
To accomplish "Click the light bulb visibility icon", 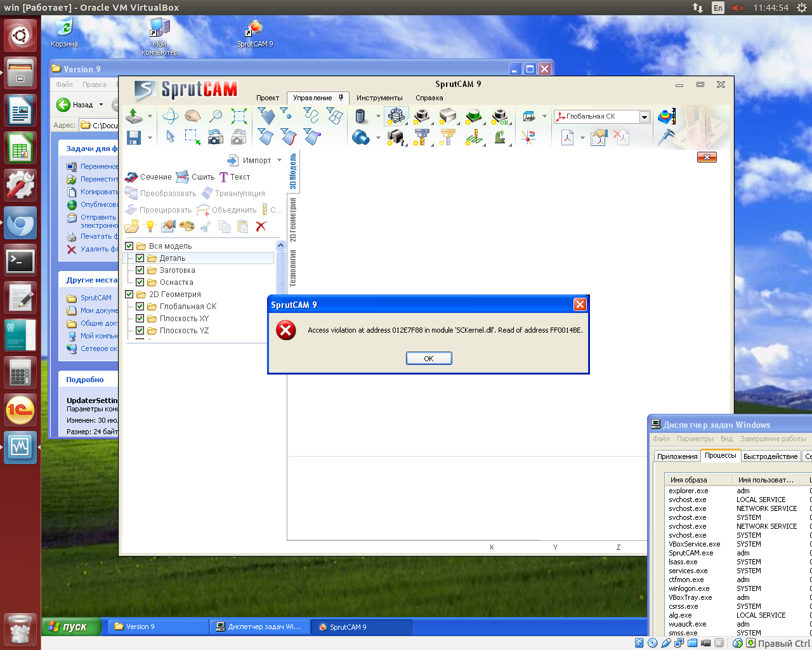I will click(x=150, y=227).
